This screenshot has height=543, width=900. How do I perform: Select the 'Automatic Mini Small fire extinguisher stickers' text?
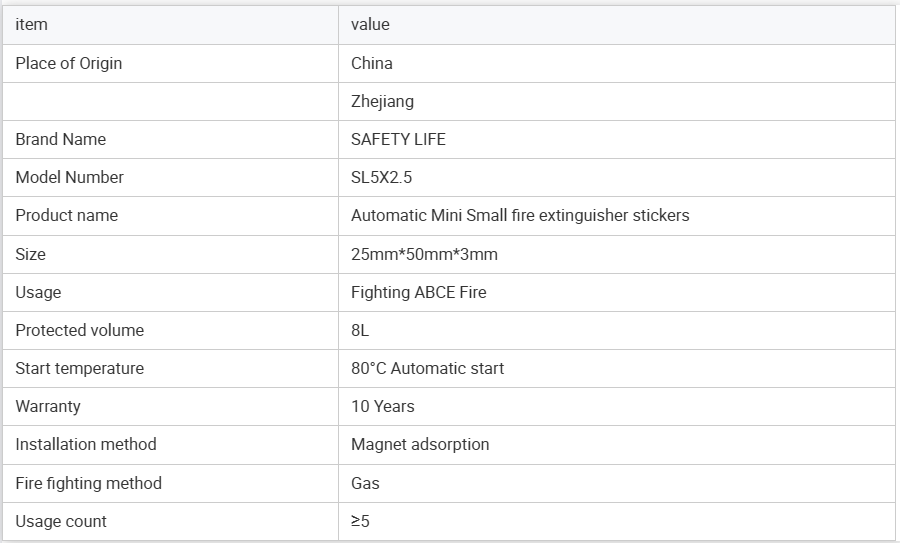[x=520, y=215]
